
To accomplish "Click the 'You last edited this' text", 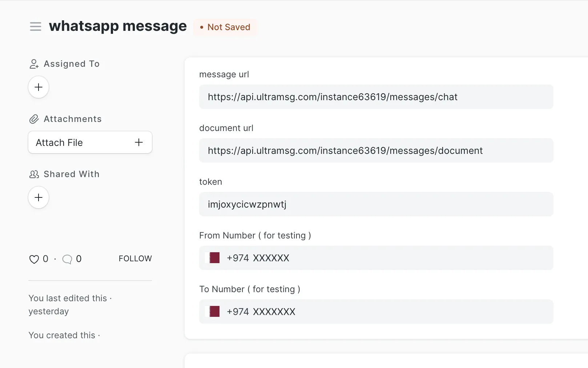I will coord(68,298).
